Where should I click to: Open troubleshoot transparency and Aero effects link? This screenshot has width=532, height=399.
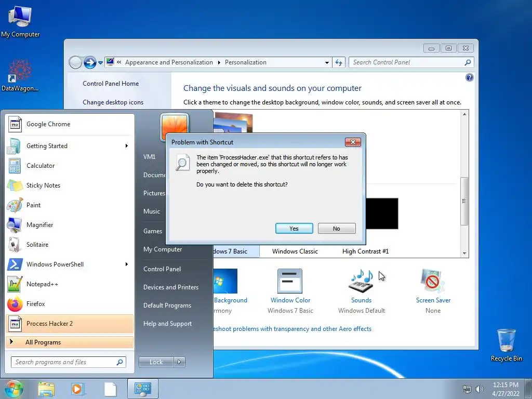[292, 329]
